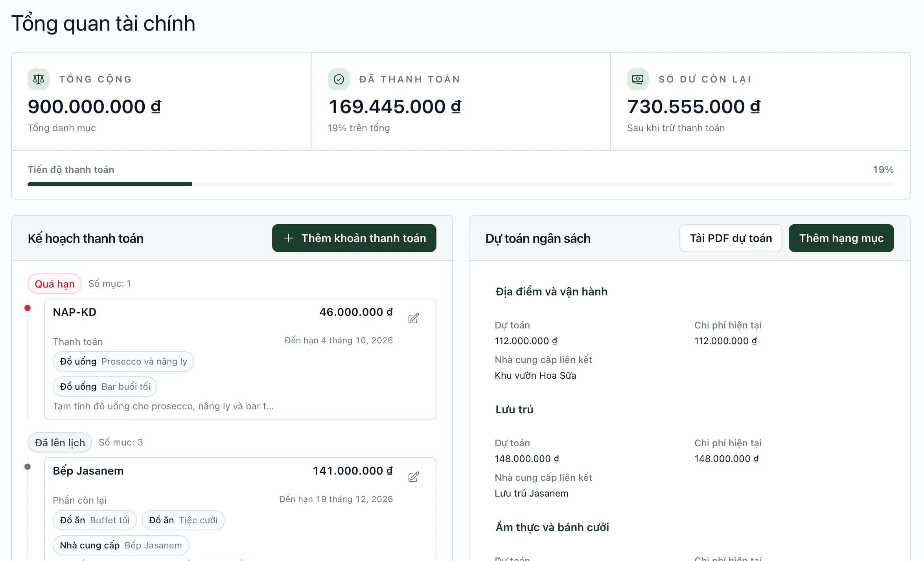Image resolution: width=924 pixels, height=561 pixels.
Task: Click the grey timeline dot for Bếp Jasanem
Action: [28, 467]
